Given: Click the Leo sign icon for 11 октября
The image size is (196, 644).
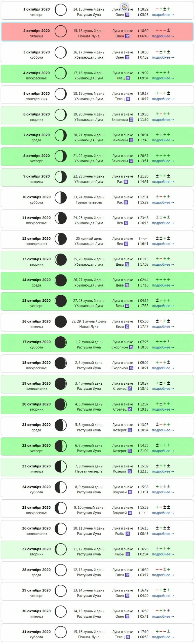Looking at the screenshot, I should click(126, 223).
